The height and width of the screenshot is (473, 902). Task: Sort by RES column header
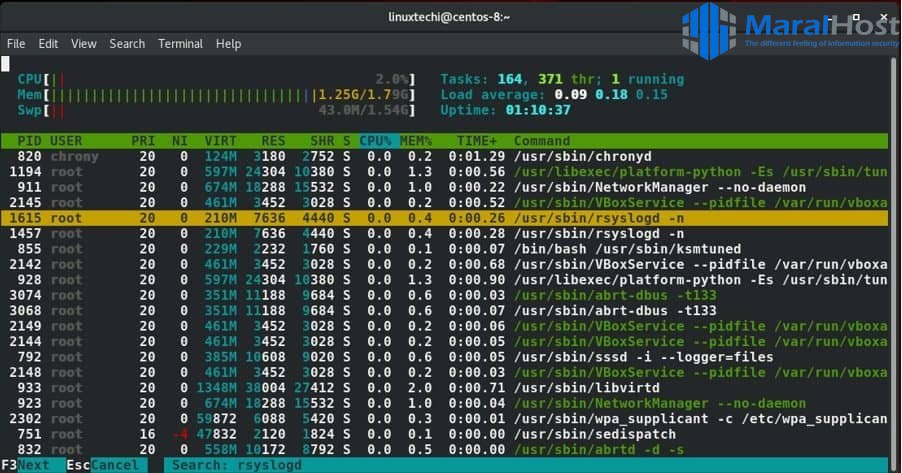tap(273, 141)
